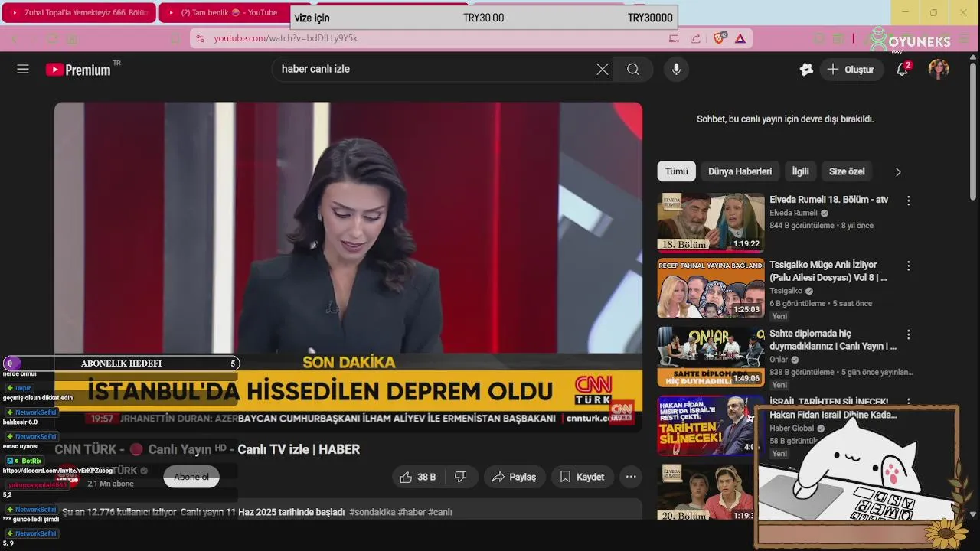Like the CNN TÜRK video
This screenshot has width=980, height=551.
418,477
